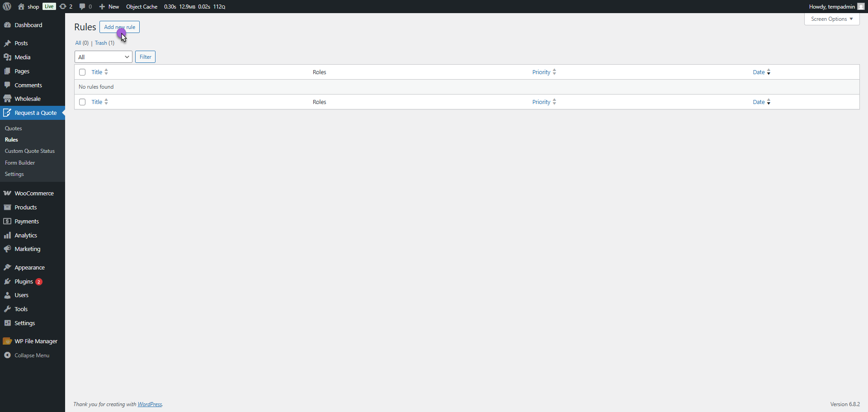Open the updates icon in admin bar

point(63,6)
